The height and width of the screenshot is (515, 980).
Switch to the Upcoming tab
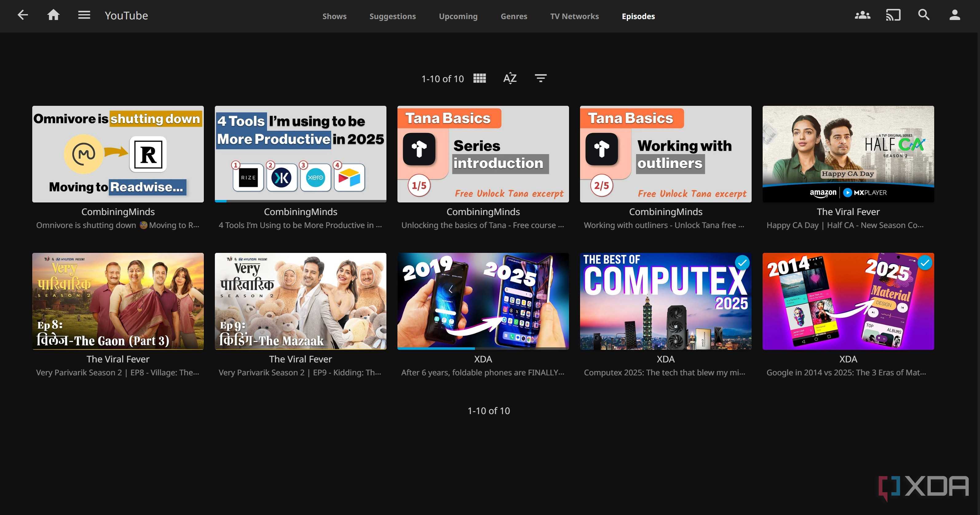[x=458, y=16]
